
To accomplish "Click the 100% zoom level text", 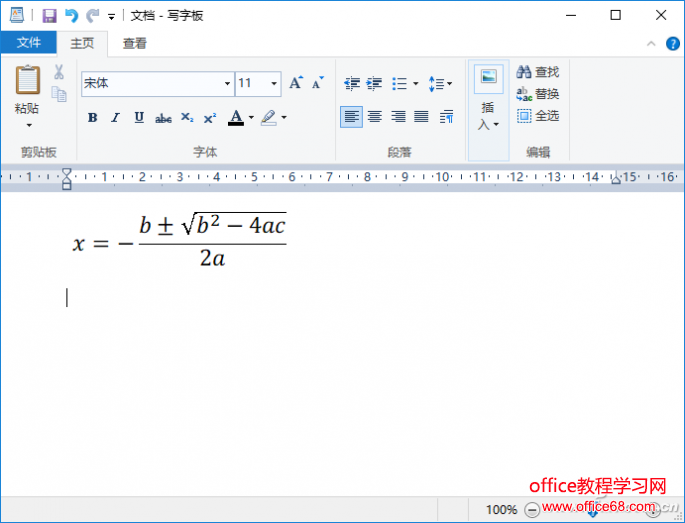I will [502, 509].
